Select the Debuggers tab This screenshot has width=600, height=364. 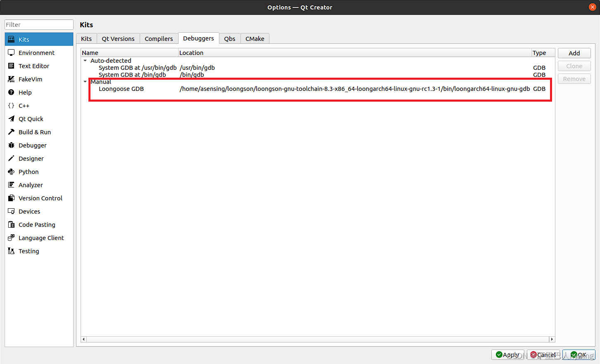[x=198, y=38]
